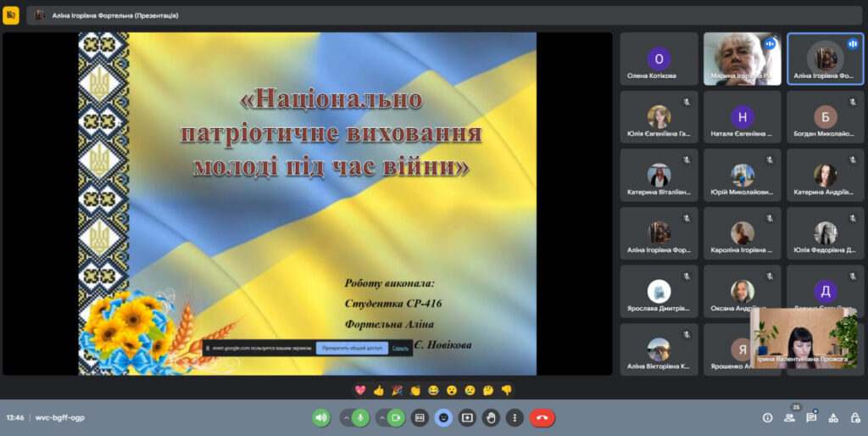Open more options three-dot menu
This screenshot has width=868, height=436.
coord(515,417)
